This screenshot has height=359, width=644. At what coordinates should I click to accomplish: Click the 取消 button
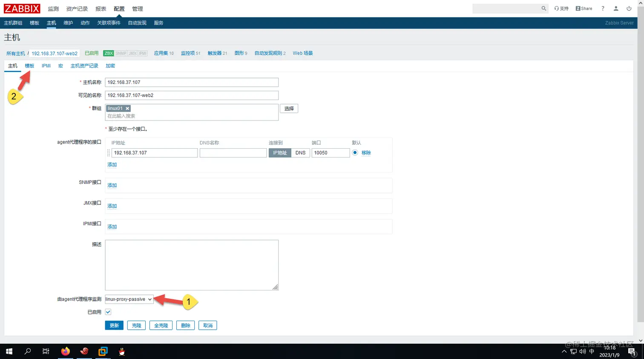[208, 325]
